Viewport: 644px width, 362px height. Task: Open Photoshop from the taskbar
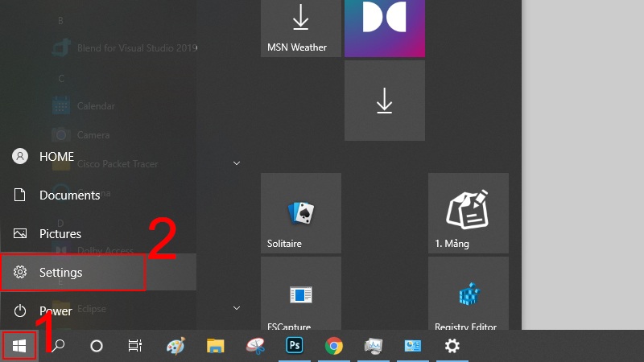294,346
